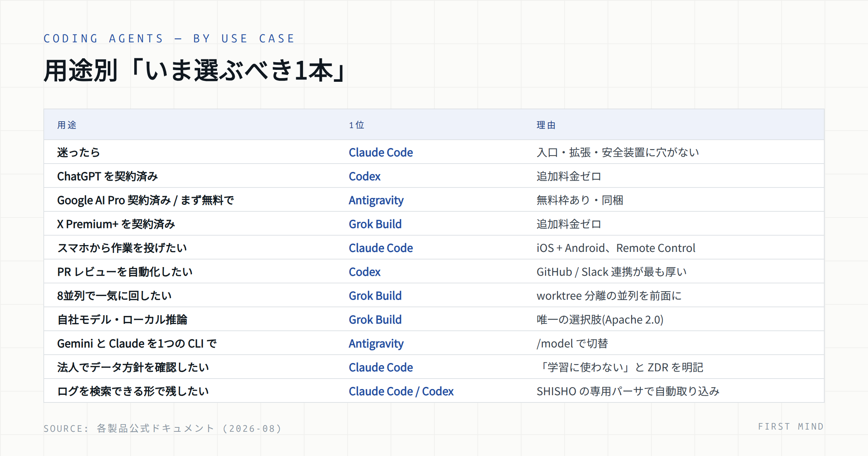Open Claude Code in スマホから作業 row

pyautogui.click(x=380, y=248)
